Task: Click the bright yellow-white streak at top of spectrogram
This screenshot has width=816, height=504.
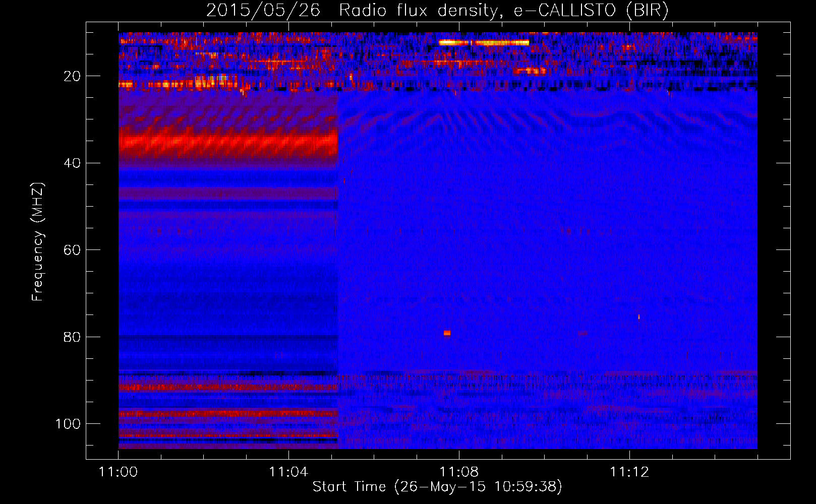Action: (484, 43)
